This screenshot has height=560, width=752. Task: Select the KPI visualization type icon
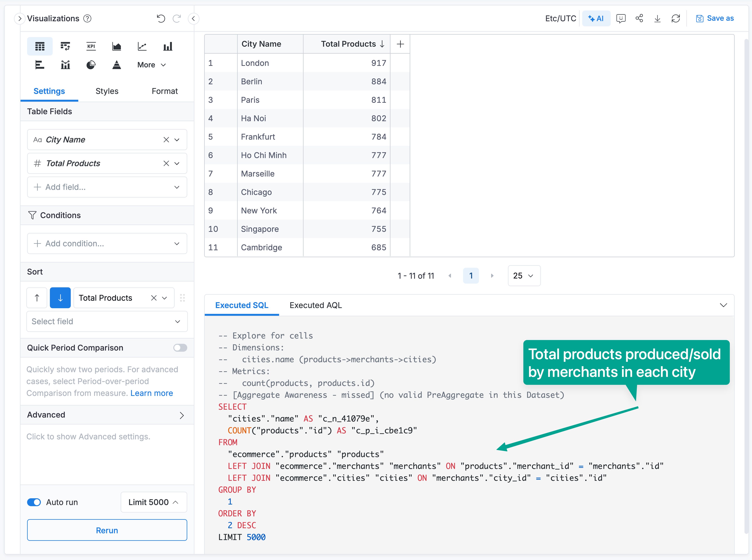tap(91, 46)
